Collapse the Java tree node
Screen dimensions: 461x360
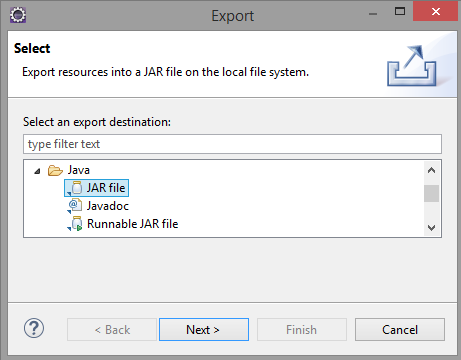37,171
